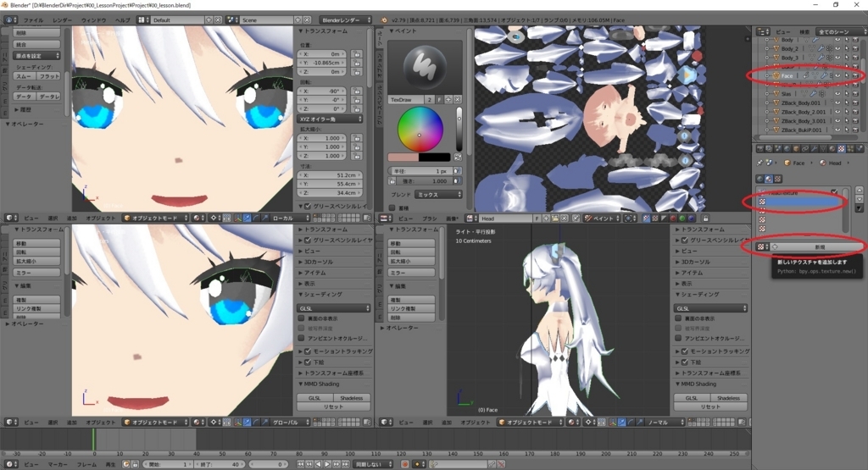Toggle モーショントラッキング checkbox in グローバル viewport
The height and width of the screenshot is (470, 868).
[x=308, y=351]
